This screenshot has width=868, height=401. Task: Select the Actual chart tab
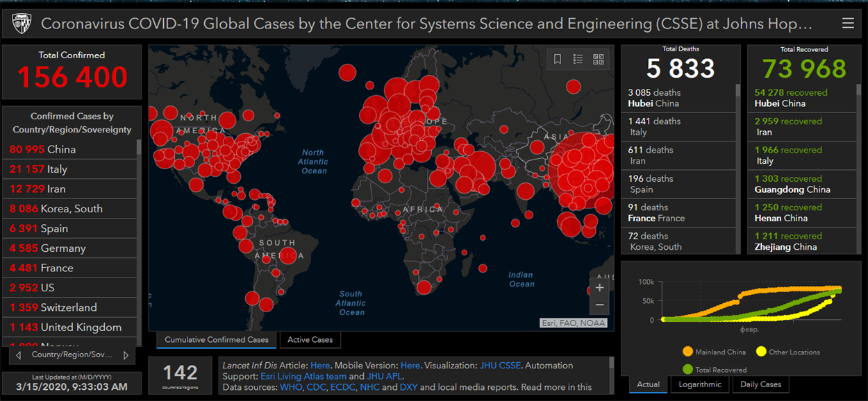(x=649, y=384)
